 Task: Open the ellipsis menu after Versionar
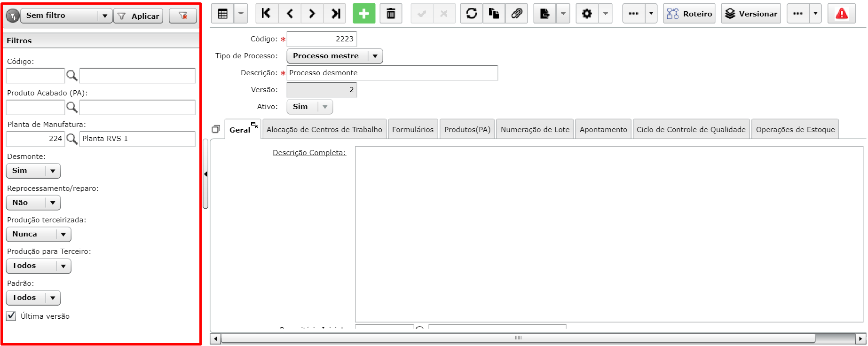coord(798,14)
